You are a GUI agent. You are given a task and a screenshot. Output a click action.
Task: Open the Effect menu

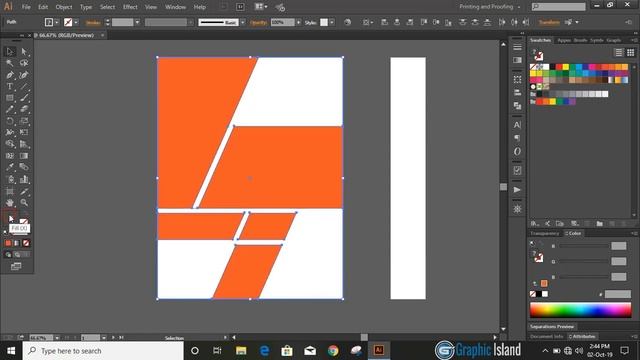(x=130, y=7)
